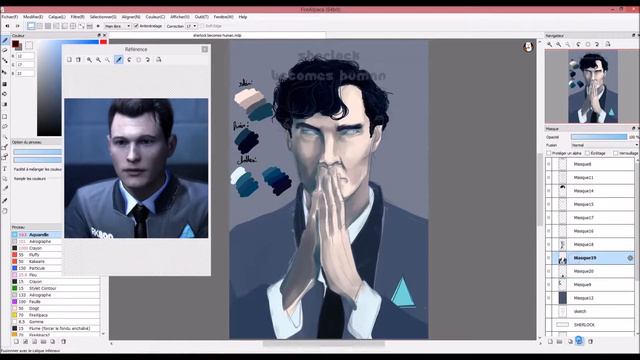This screenshot has height=360, width=640.
Task: Activate eyedropper in Reference window
Action: click(118, 60)
